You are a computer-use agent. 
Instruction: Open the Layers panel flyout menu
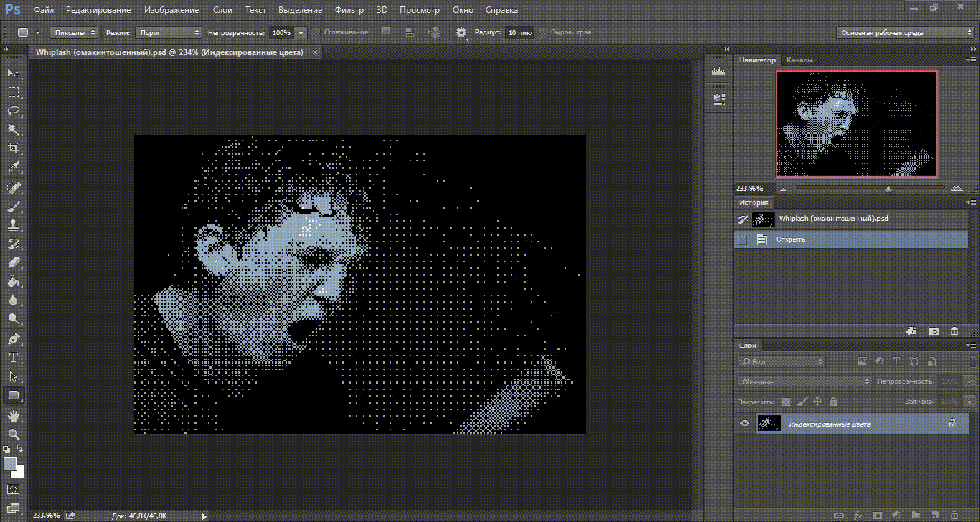click(x=970, y=346)
